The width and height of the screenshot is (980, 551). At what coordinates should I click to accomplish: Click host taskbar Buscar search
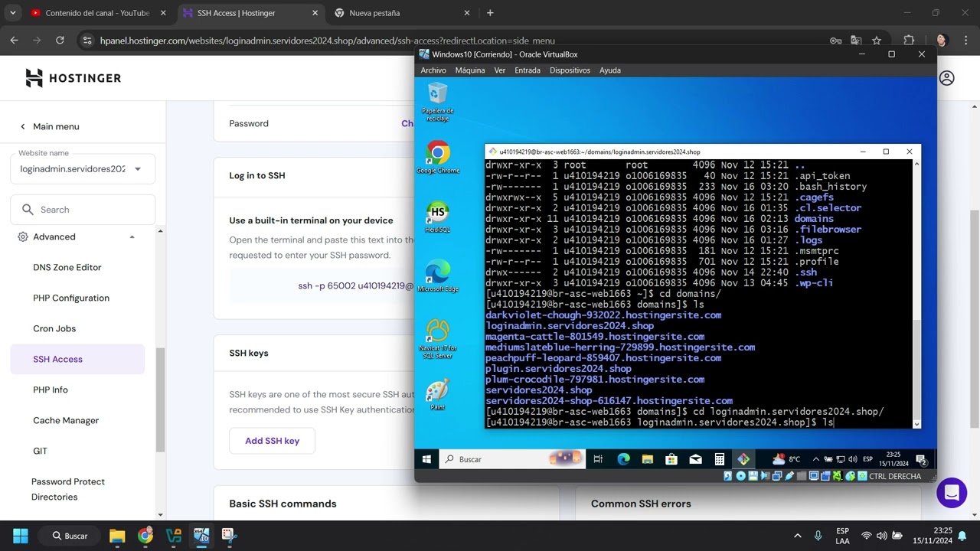(x=69, y=536)
